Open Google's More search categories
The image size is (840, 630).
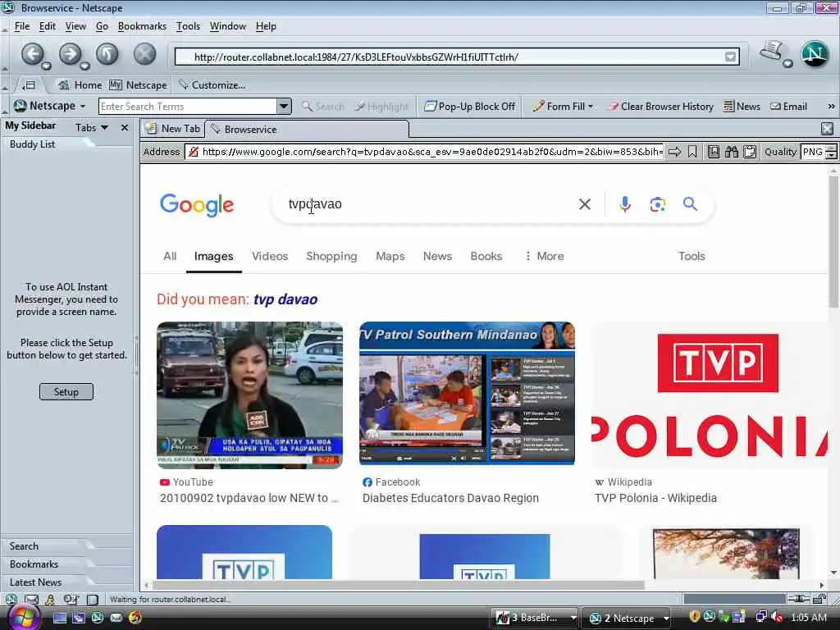[x=544, y=256]
